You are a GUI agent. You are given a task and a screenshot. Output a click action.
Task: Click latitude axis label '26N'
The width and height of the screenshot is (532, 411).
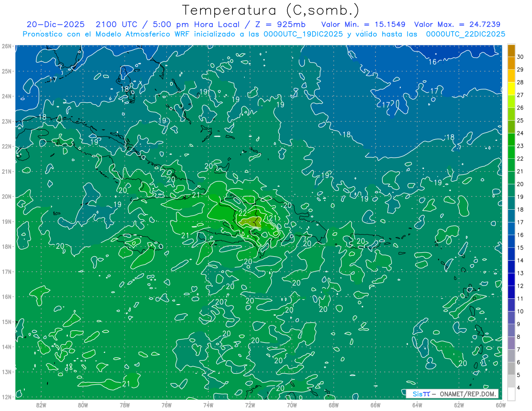7,46
